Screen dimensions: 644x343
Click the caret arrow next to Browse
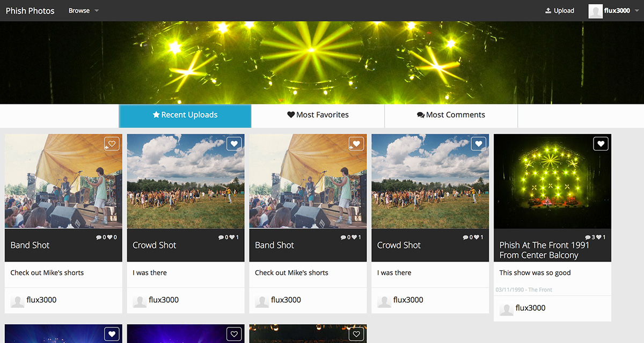point(97,11)
